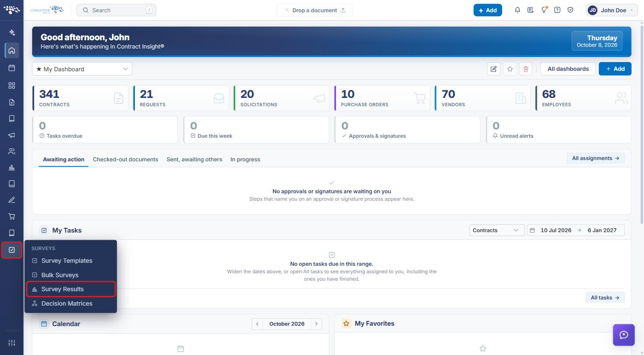Click the Search input field
This screenshot has height=355, width=644.
pyautogui.click(x=116, y=10)
